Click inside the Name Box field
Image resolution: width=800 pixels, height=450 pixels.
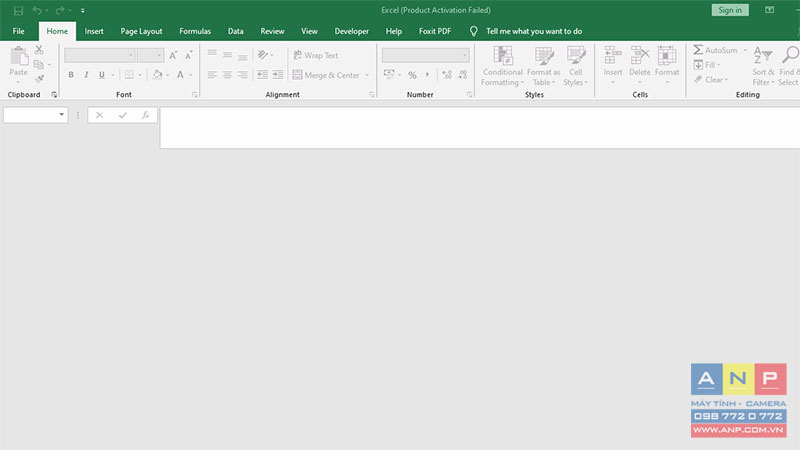(x=30, y=115)
